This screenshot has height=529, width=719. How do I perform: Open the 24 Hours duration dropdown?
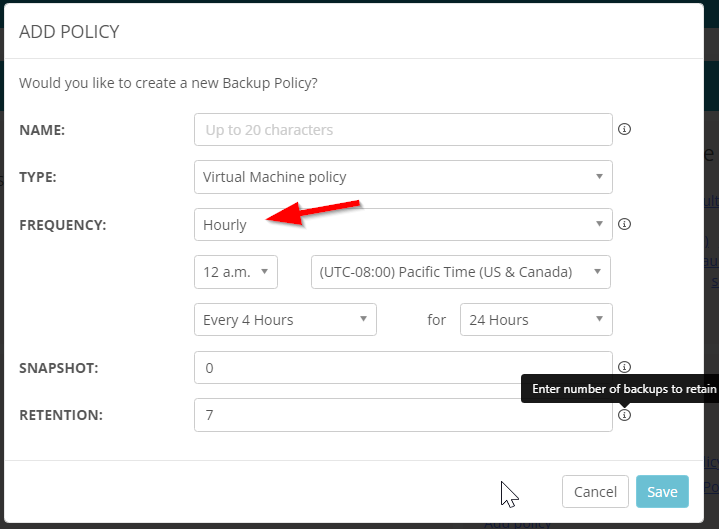pyautogui.click(x=535, y=320)
